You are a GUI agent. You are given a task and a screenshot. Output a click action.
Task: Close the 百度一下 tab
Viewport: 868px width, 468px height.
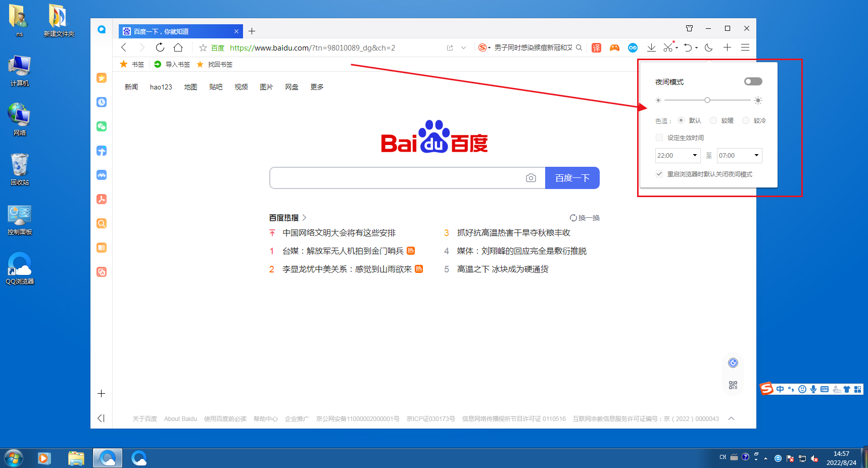click(236, 31)
